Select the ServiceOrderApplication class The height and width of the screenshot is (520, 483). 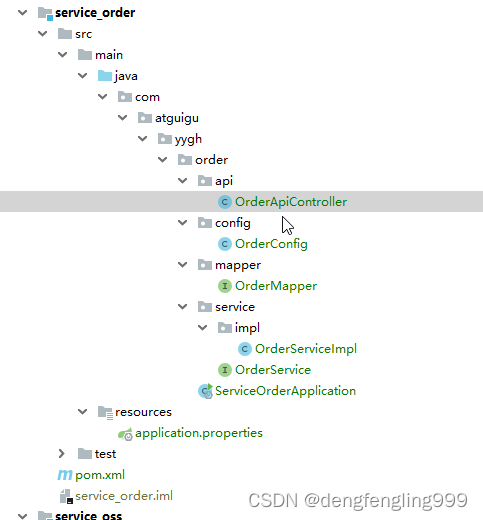coord(285,391)
